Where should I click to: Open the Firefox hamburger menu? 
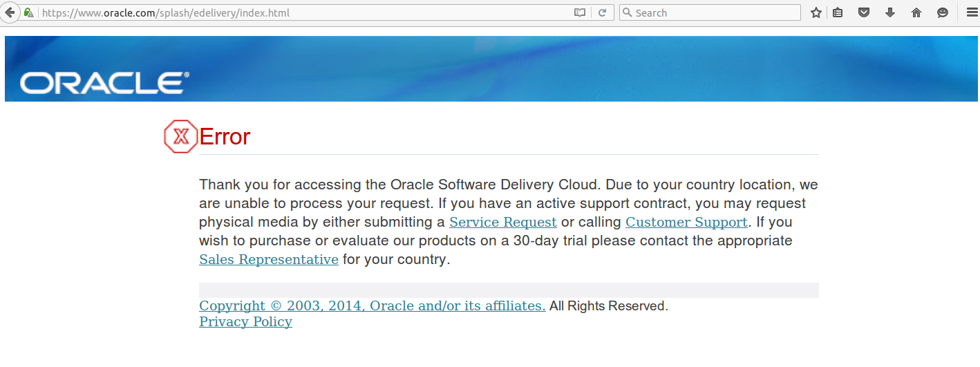pyautogui.click(x=971, y=12)
